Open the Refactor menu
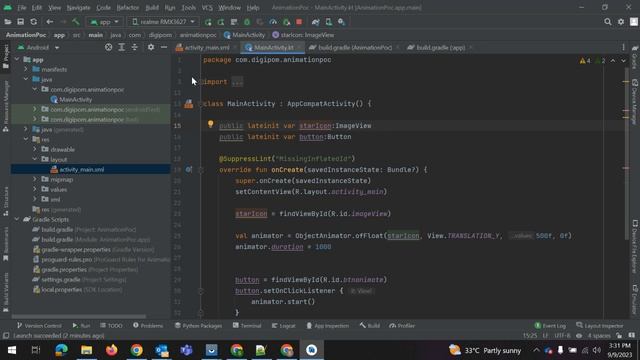 128,7
